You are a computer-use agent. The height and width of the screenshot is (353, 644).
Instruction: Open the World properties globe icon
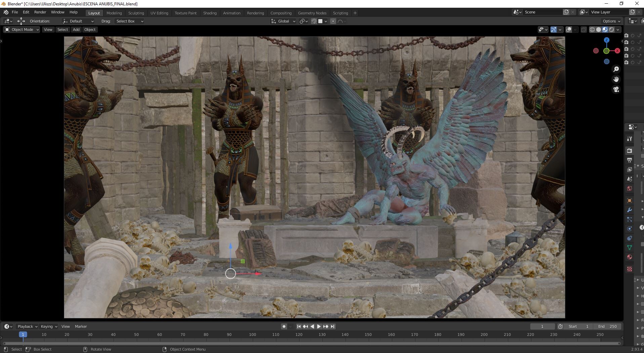(x=630, y=188)
